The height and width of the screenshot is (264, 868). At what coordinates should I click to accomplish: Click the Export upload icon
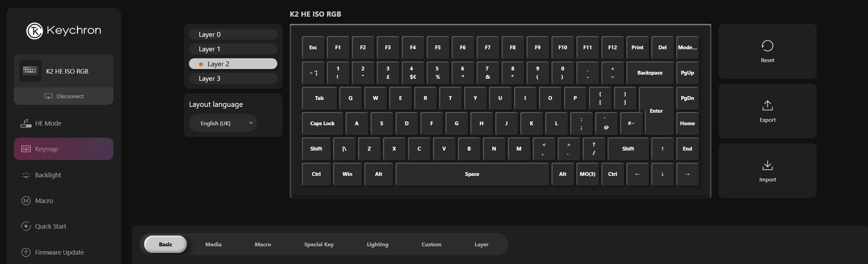click(x=767, y=105)
